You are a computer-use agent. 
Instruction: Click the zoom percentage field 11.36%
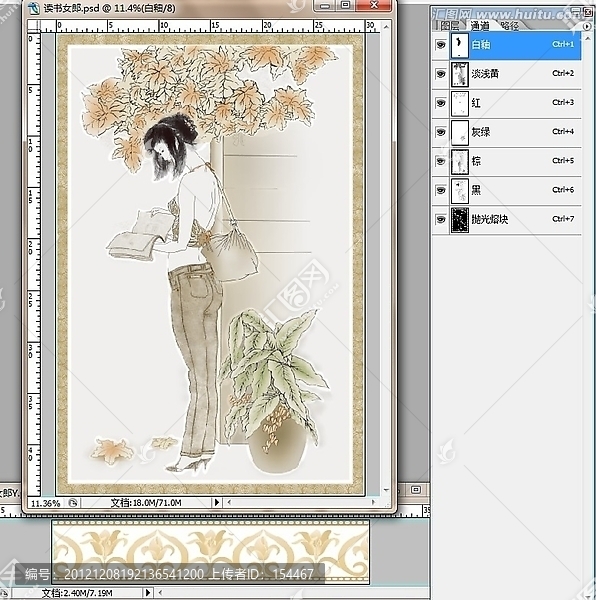pyautogui.click(x=45, y=503)
